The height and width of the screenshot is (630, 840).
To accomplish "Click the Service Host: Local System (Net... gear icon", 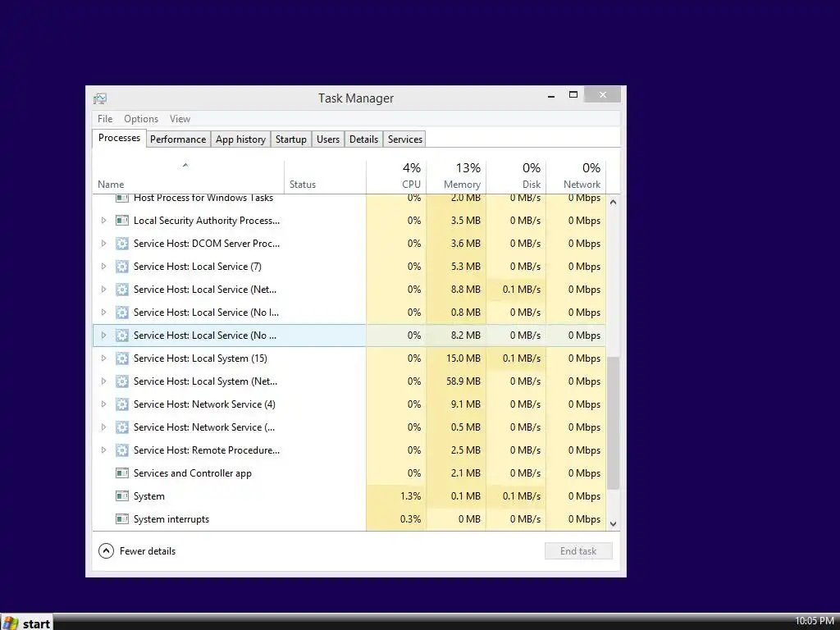I will (x=122, y=381).
